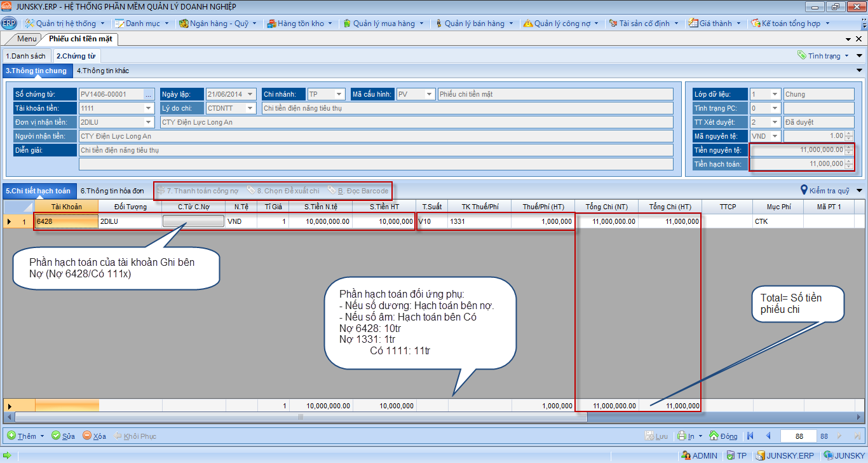Expand the Tài khoản tiền combo box
Viewport: 868px width, 463px height.
coord(149,108)
